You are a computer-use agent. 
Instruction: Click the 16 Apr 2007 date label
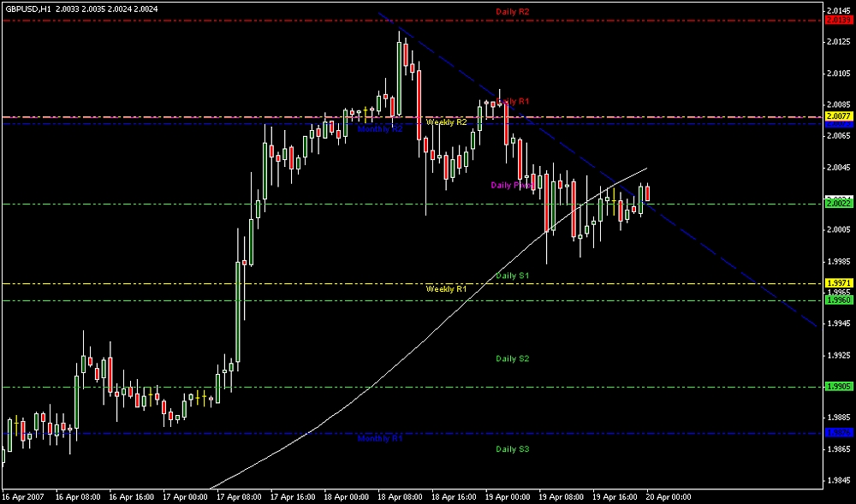[x=22, y=496]
